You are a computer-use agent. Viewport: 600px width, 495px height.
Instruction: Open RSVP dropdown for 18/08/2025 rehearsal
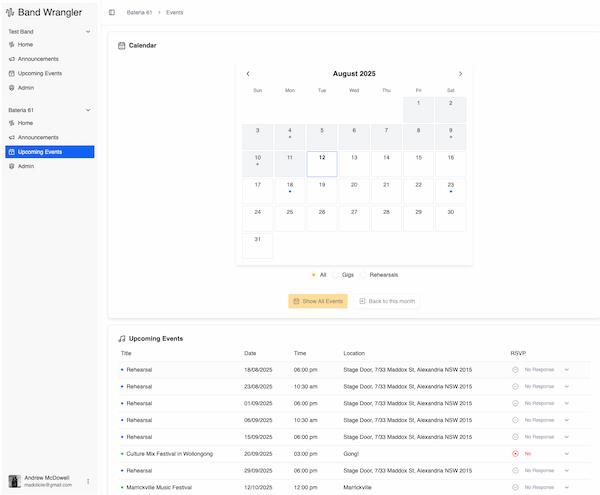click(x=566, y=370)
